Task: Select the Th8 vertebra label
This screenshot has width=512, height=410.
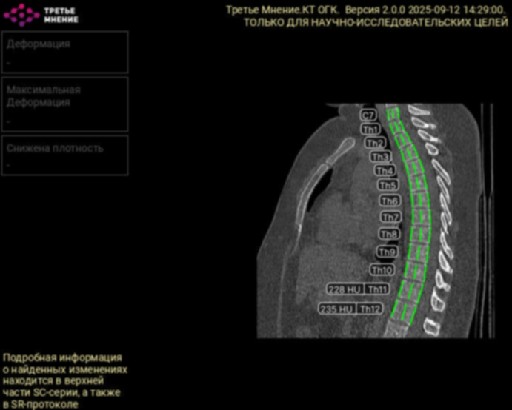Action: coord(389,234)
